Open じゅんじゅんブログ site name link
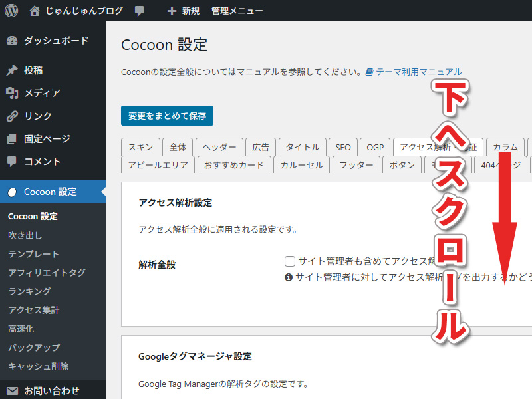The image size is (532, 399). (x=84, y=11)
